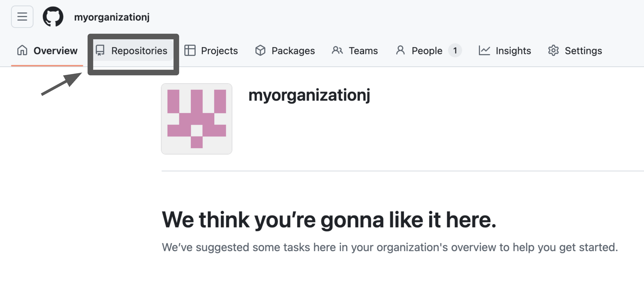Open the hamburger navigation menu
The width and height of the screenshot is (644, 301).
(22, 17)
